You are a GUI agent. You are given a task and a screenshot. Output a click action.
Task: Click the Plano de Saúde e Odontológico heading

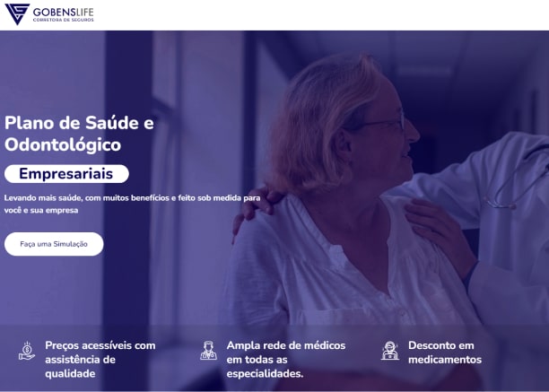click(79, 134)
